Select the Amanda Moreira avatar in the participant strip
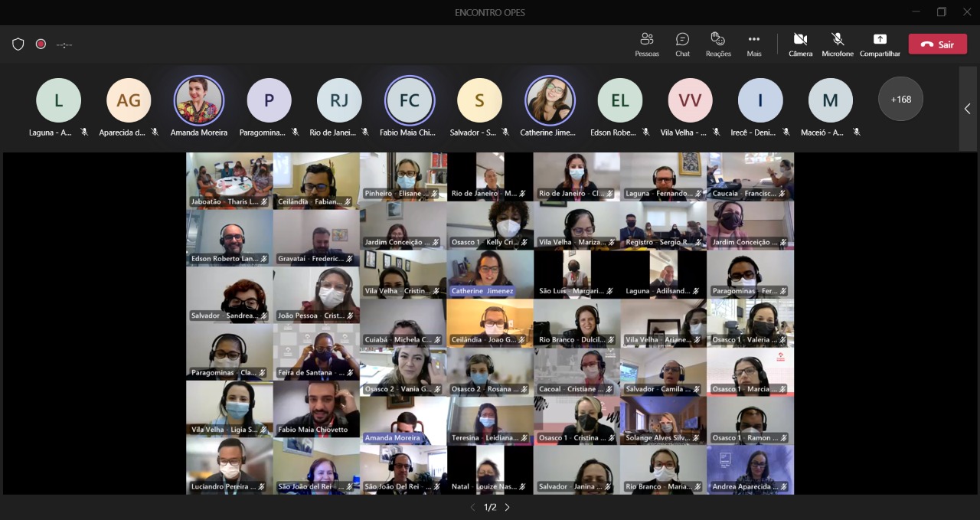Viewport: 980px width, 520px height. 199,100
